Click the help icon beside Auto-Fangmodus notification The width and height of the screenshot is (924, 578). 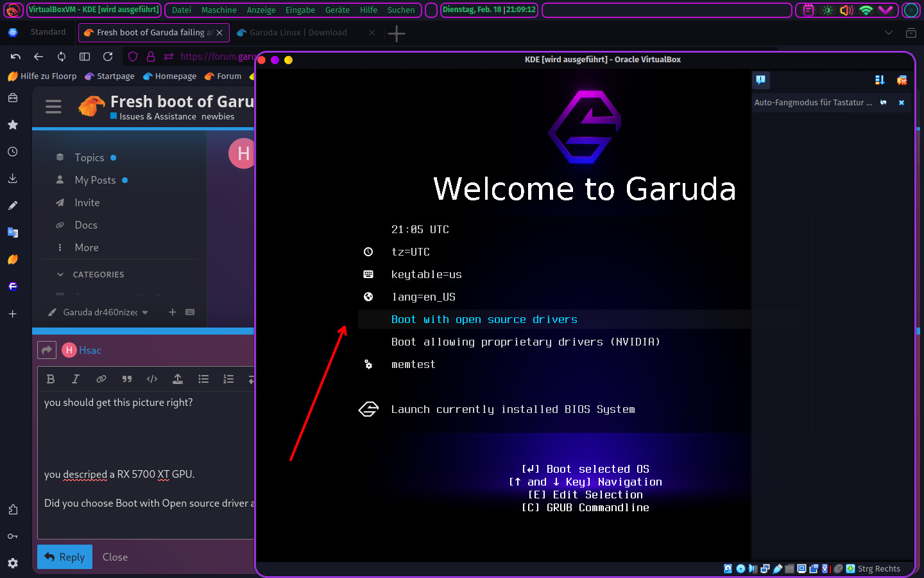(884, 102)
